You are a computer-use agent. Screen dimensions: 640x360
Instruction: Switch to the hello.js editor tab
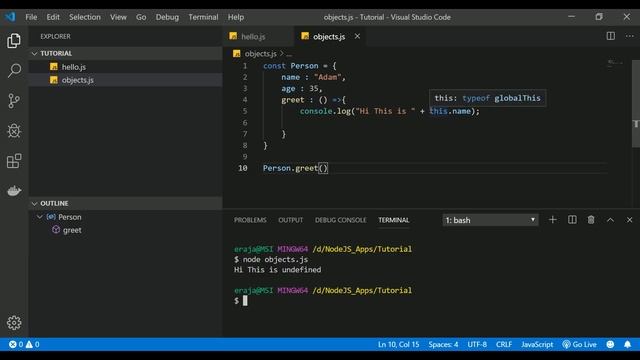(258, 36)
